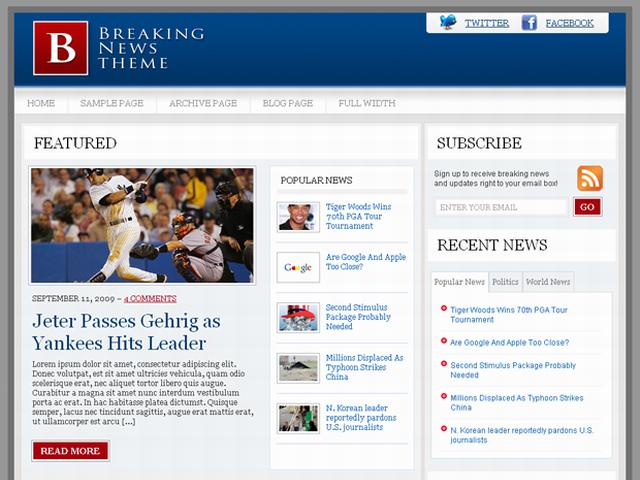Click the N. Korean leader thumbnail
Image resolution: width=640 pixels, height=480 pixels.
coord(298,418)
